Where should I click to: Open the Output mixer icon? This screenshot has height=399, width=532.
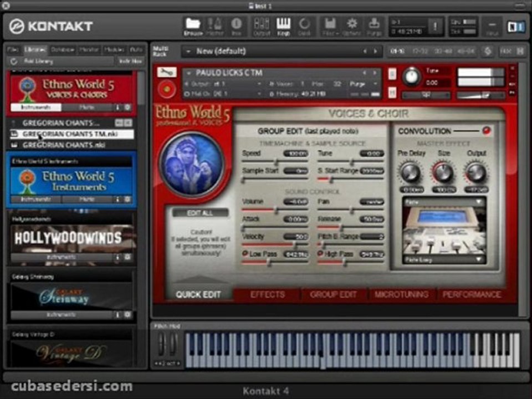262,27
